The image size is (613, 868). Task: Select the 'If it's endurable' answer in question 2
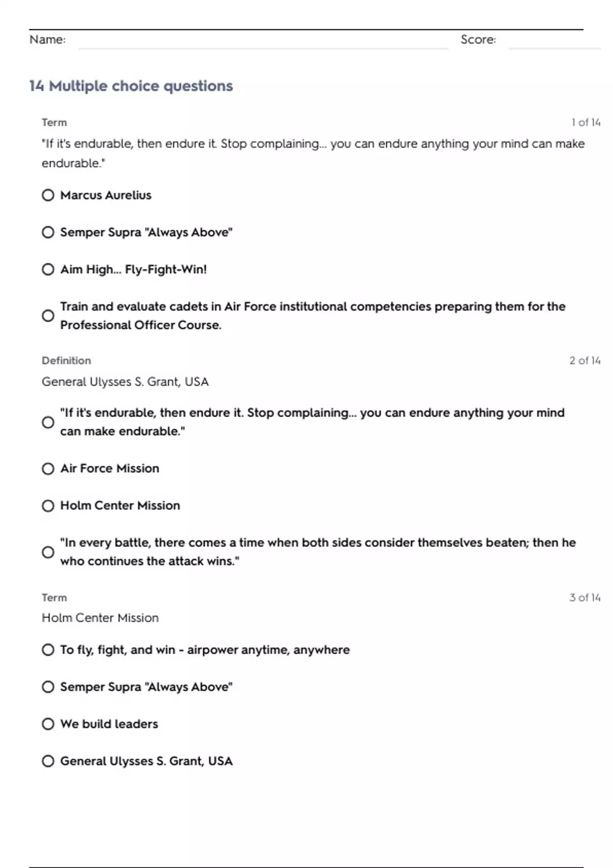pyautogui.click(x=48, y=422)
